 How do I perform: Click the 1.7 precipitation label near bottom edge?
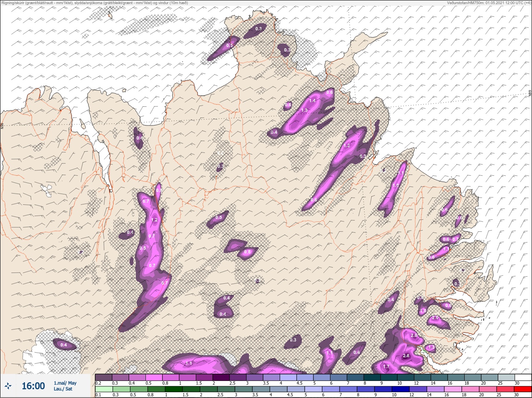(x=386, y=366)
